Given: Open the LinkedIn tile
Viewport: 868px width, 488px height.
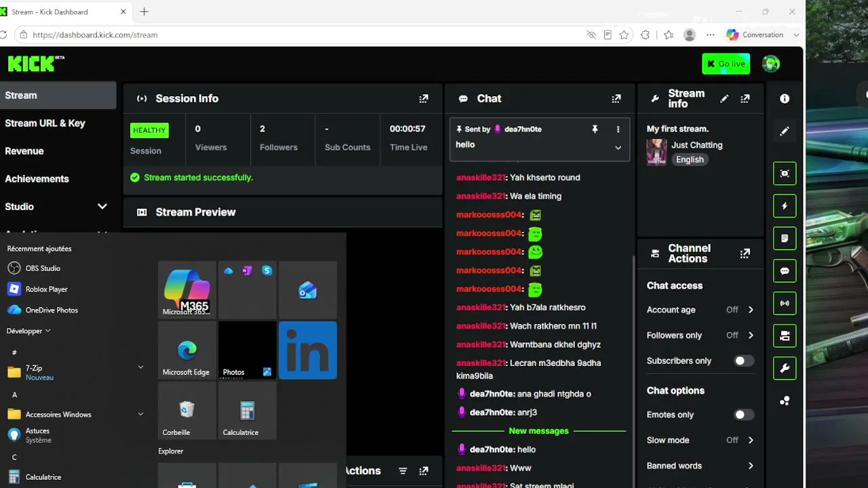Looking at the screenshot, I should (308, 350).
